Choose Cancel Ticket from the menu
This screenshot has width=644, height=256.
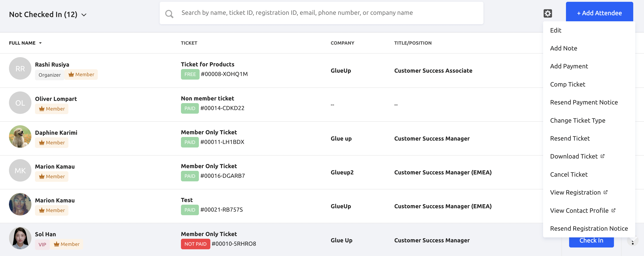pos(569,174)
